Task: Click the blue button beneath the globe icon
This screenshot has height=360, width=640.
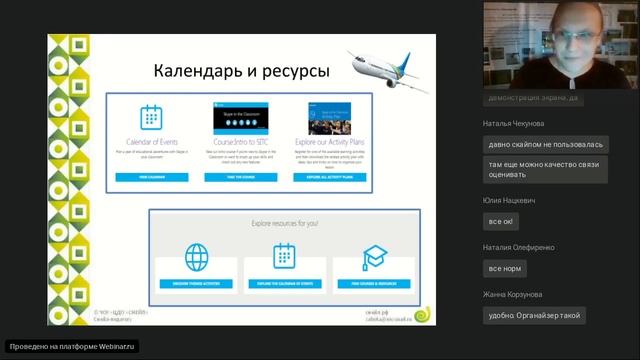Action: (x=196, y=284)
